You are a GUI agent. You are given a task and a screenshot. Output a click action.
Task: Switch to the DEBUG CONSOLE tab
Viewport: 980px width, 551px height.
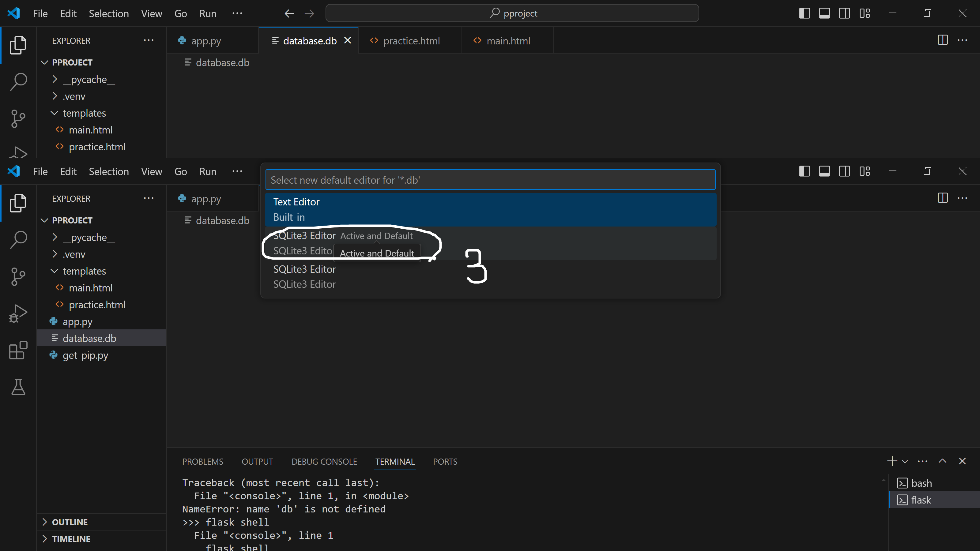324,462
